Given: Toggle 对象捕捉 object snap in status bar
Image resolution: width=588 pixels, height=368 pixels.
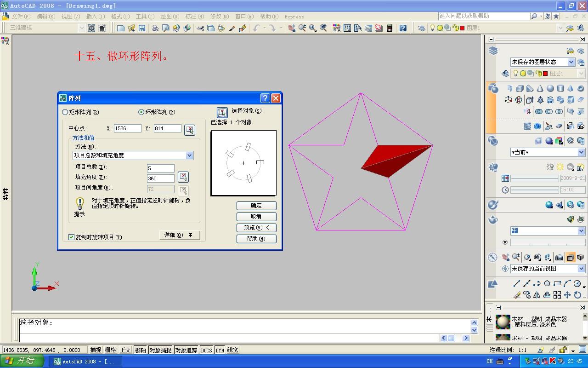Looking at the screenshot, I should pyautogui.click(x=160, y=350).
